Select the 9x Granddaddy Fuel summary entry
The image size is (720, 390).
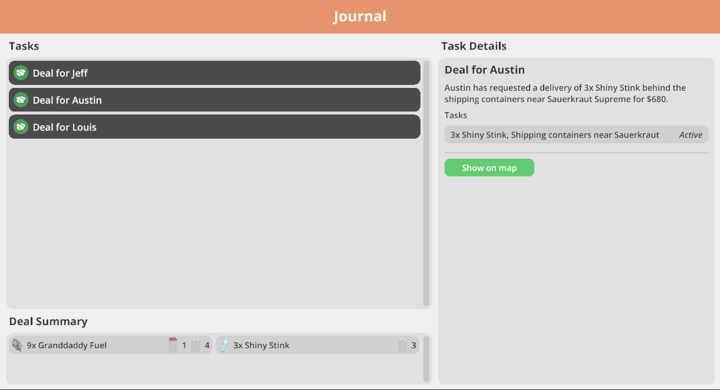pos(111,345)
